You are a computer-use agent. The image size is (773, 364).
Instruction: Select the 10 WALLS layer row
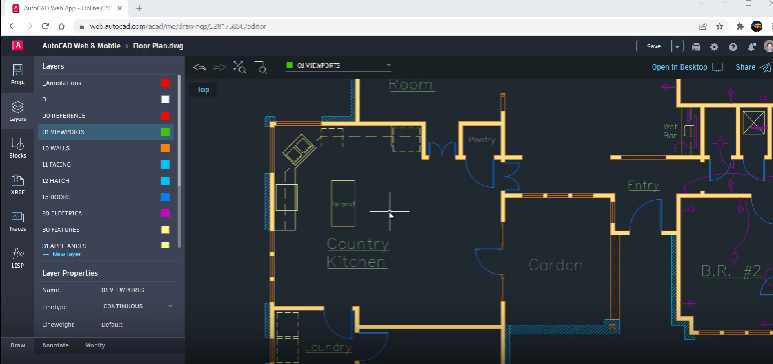tap(105, 148)
